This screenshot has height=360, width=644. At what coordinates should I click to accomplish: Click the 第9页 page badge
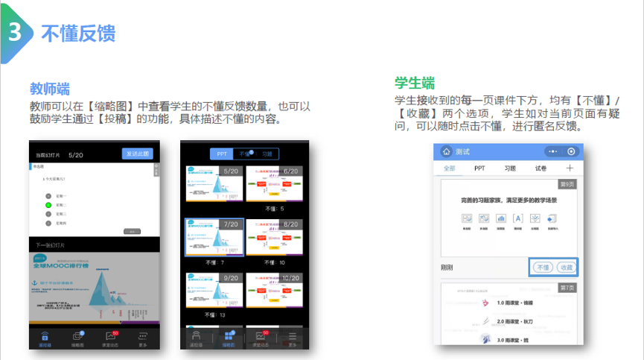point(567,184)
